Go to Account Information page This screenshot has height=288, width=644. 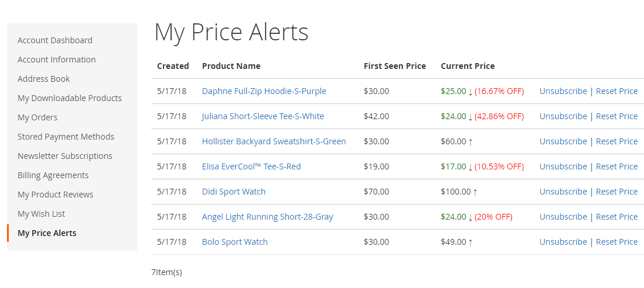pyautogui.click(x=57, y=60)
